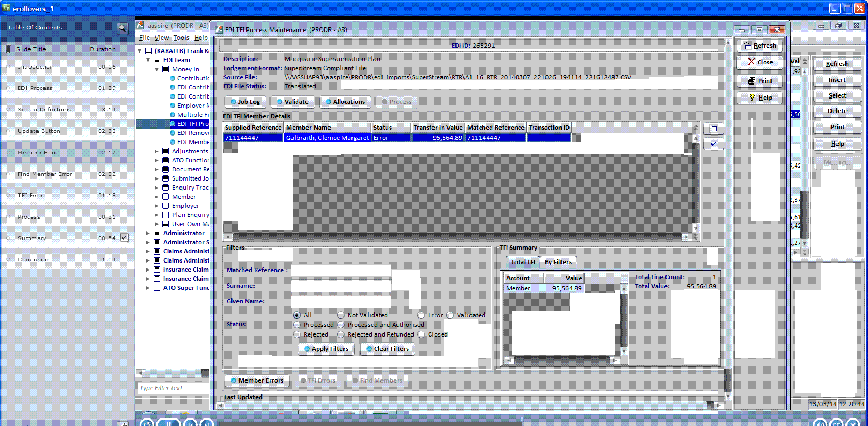868x426 pixels.
Task: Click the Surname filter input field
Action: click(341, 286)
